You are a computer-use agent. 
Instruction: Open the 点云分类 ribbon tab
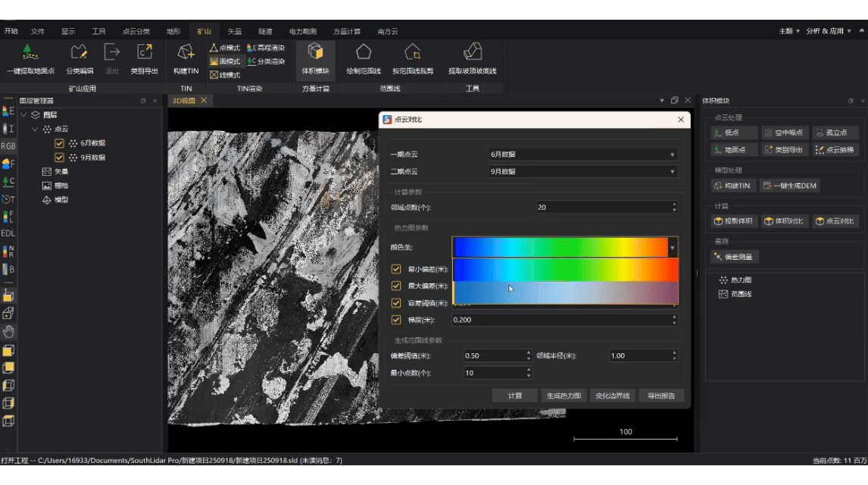click(136, 32)
